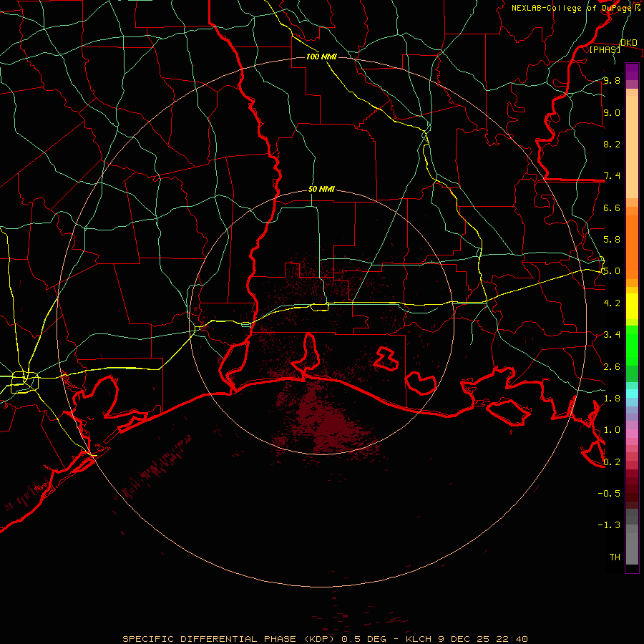Click the 9.8 value on the color scale
The width and height of the screenshot is (644, 644).
(612, 80)
